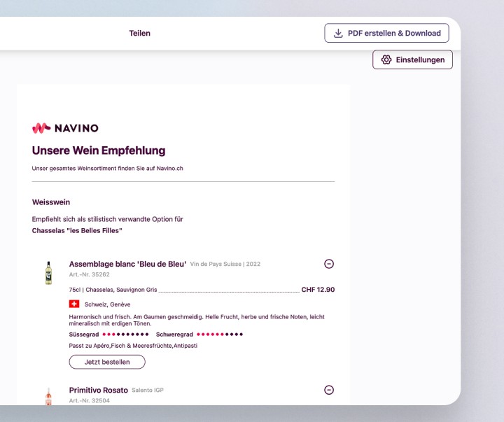Click the Süssegrad dot rating
The width and height of the screenshot is (504, 422).
coord(125,335)
